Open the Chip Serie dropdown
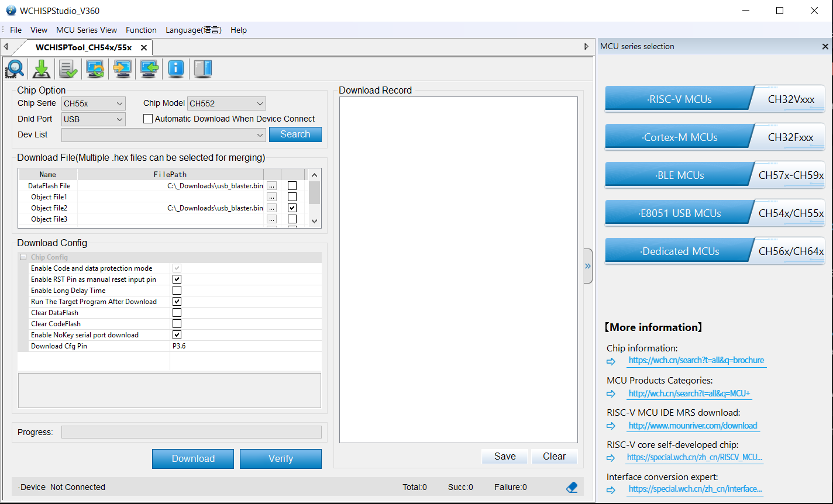The image size is (833, 504). 94,103
